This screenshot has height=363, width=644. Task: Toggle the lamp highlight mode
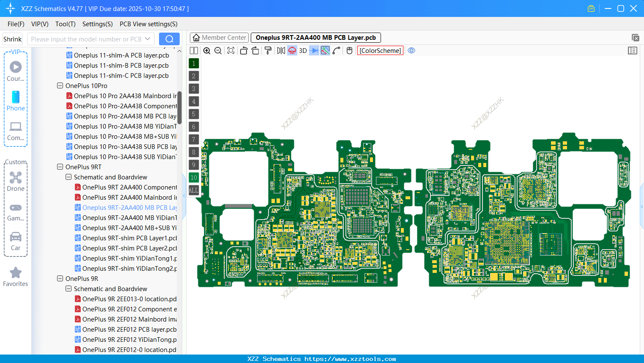291,50
